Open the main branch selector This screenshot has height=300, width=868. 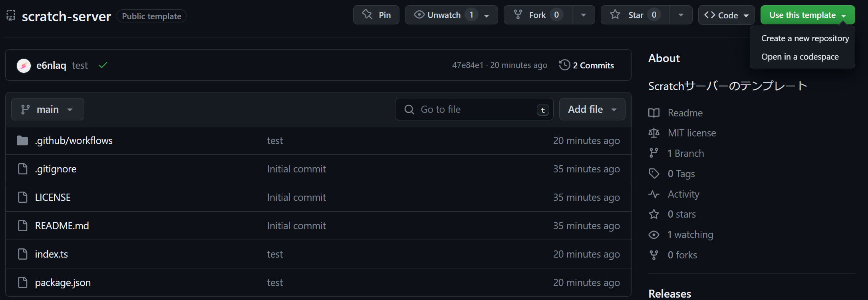pos(48,109)
